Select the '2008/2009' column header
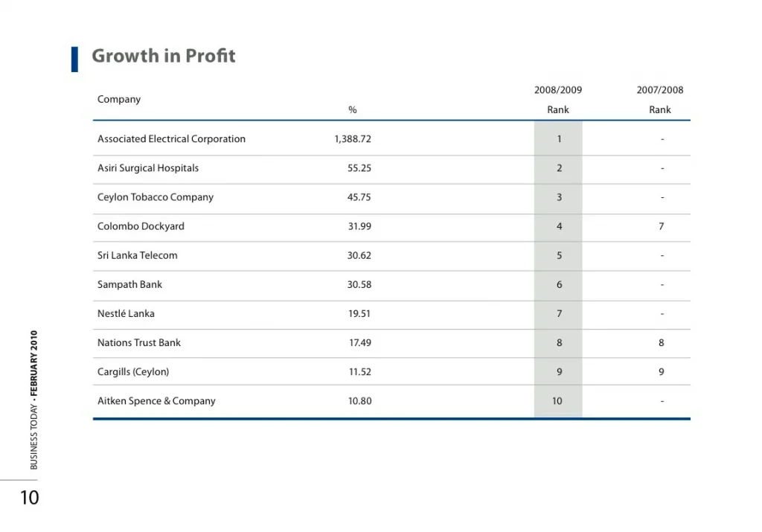The height and width of the screenshot is (532, 762). [558, 90]
